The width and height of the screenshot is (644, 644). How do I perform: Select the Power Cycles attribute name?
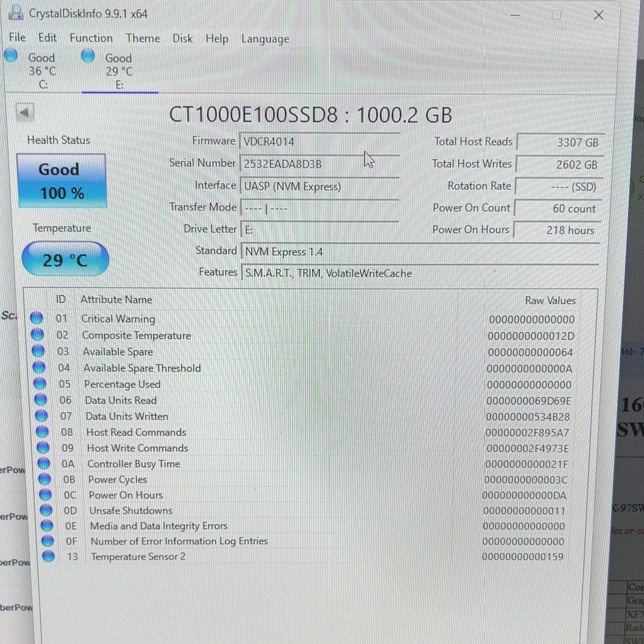point(118,479)
